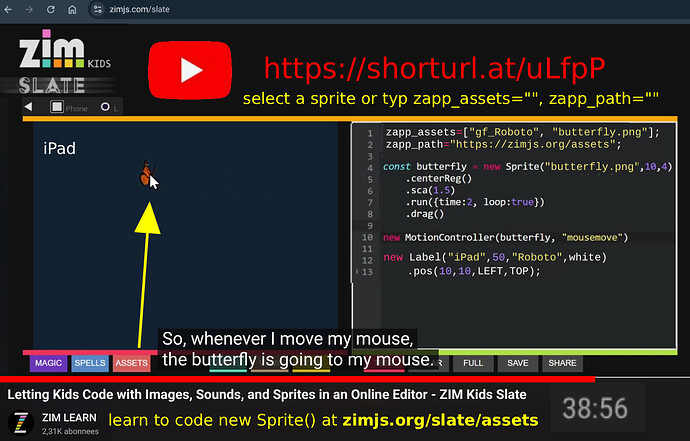Open the ZIM LEARN channel avatar
This screenshot has width=690, height=441.
click(21, 423)
